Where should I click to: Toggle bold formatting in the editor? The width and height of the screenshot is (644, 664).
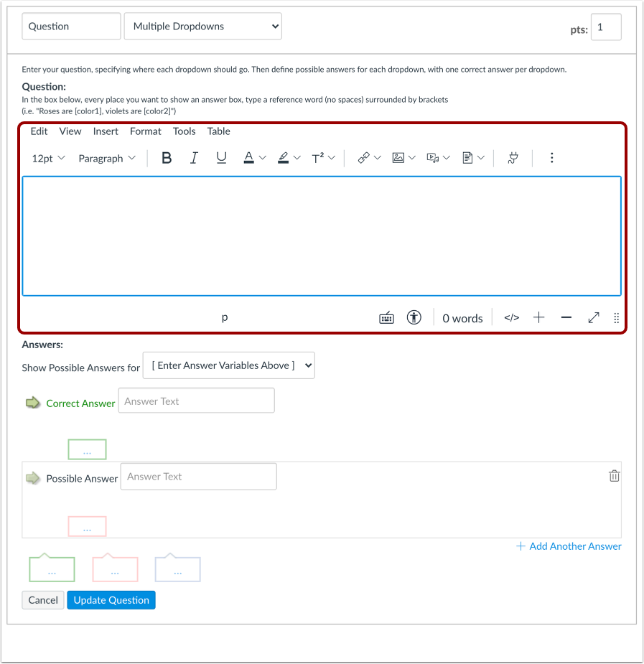pyautogui.click(x=167, y=157)
